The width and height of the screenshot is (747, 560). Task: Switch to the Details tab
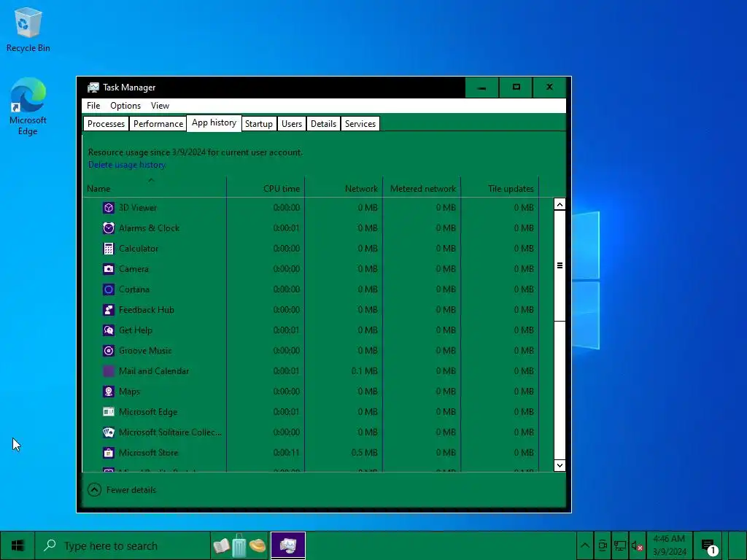tap(323, 124)
